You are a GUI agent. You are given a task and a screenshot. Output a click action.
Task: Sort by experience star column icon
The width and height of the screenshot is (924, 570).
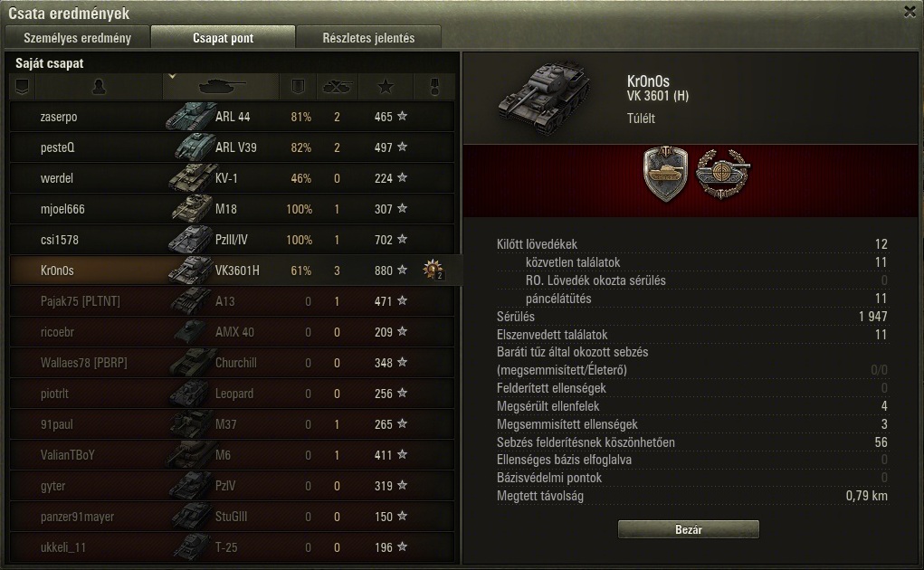[x=386, y=87]
